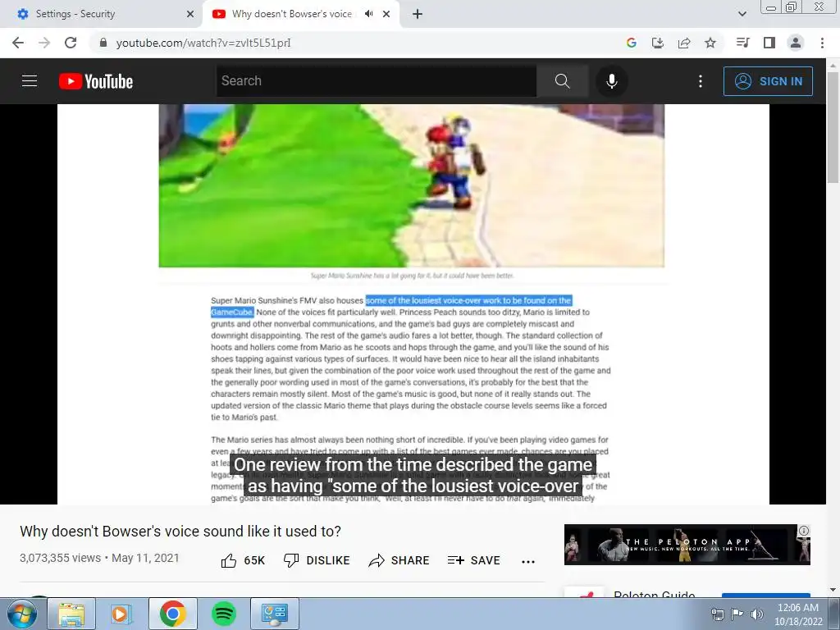
Task: Click the page vertical scrollbar thumb
Action: point(833,127)
